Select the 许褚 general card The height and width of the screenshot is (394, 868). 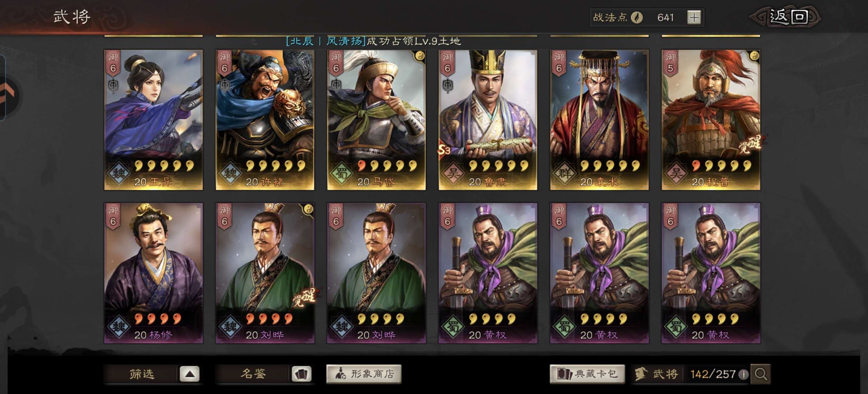[265, 120]
